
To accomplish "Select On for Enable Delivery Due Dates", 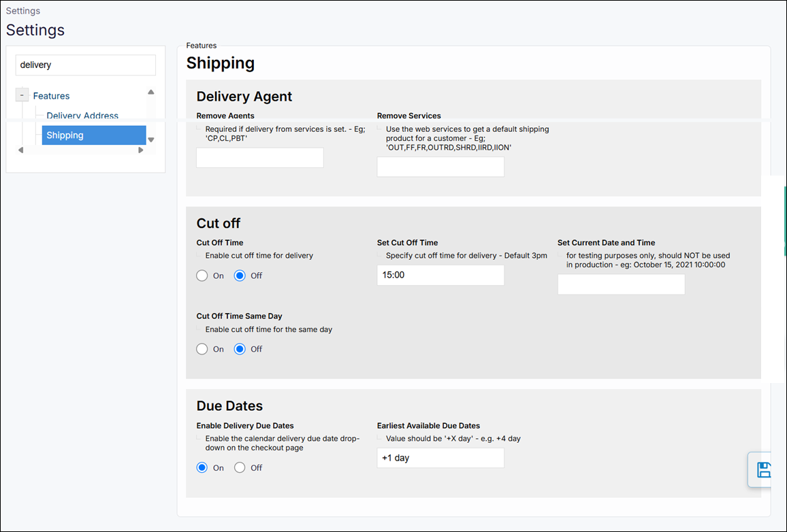I will pyautogui.click(x=202, y=467).
